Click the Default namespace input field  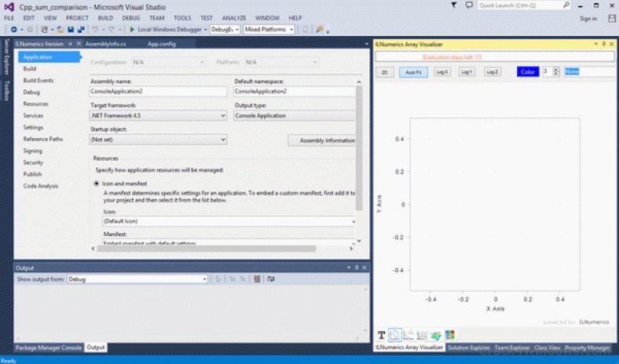[295, 92]
